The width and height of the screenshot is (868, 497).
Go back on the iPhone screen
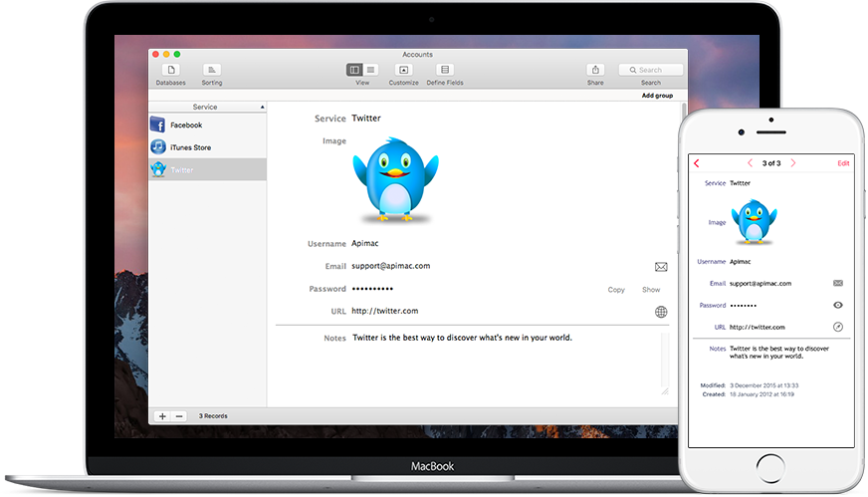click(x=697, y=163)
